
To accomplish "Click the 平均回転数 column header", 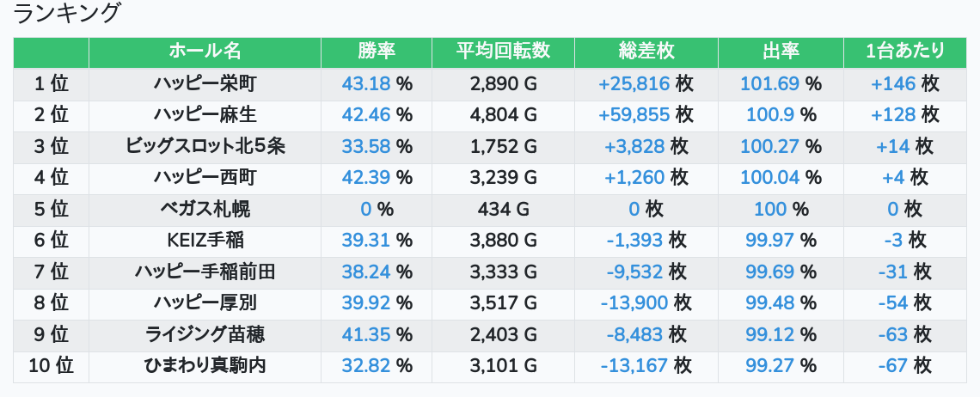I will [503, 52].
